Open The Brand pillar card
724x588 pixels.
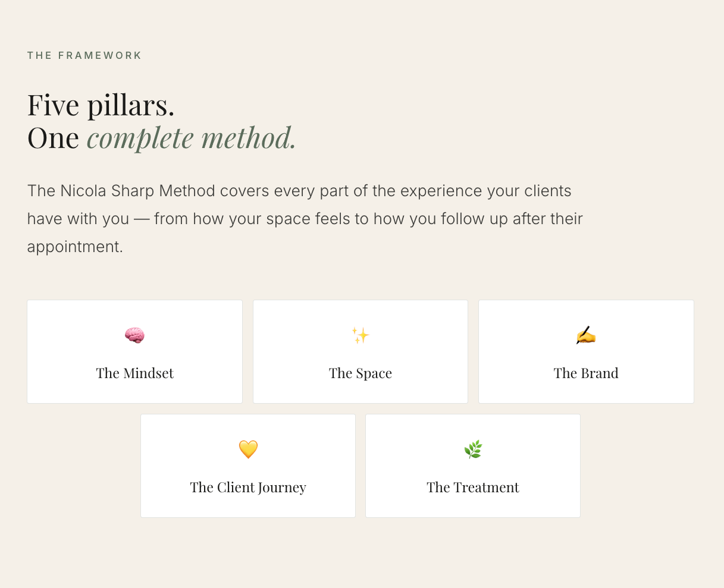pos(586,352)
